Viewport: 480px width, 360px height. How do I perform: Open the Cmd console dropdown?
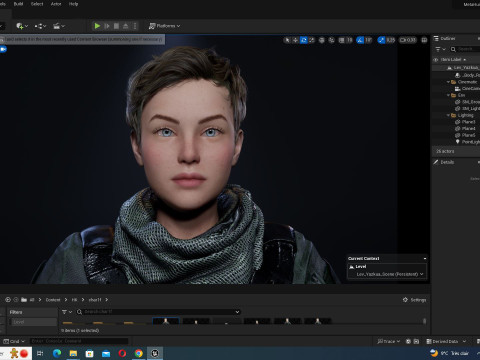tap(14, 341)
